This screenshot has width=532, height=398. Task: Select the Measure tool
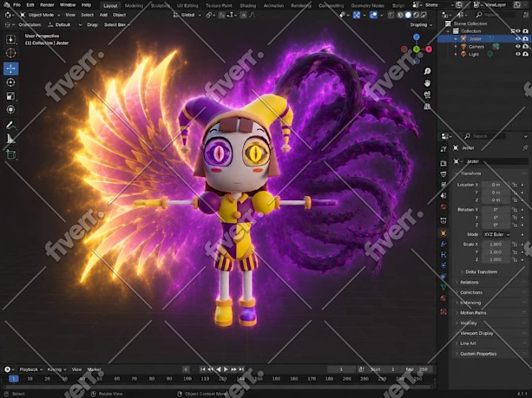pyautogui.click(x=11, y=139)
